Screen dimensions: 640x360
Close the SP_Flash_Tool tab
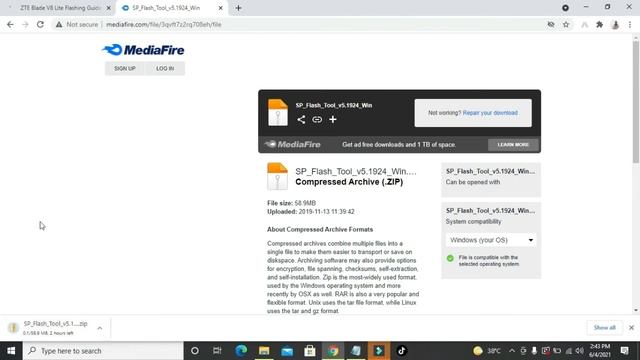click(220, 8)
